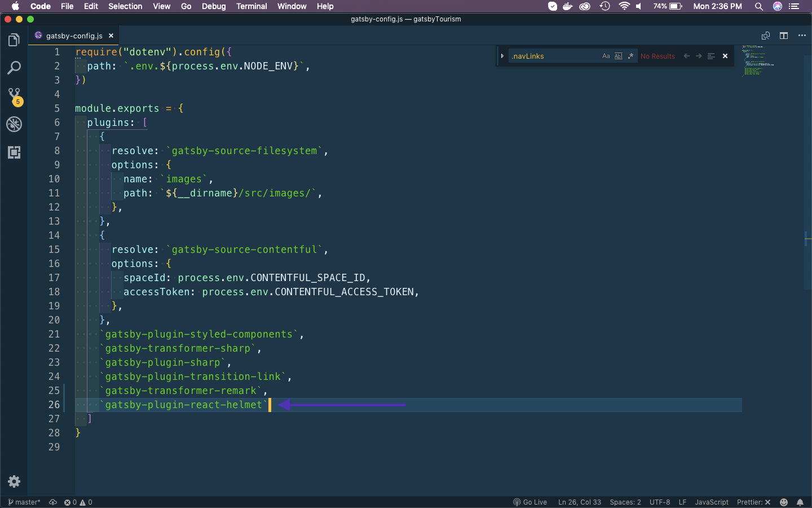
Task: Click the open changes icon in editor toolbar
Action: [766, 36]
